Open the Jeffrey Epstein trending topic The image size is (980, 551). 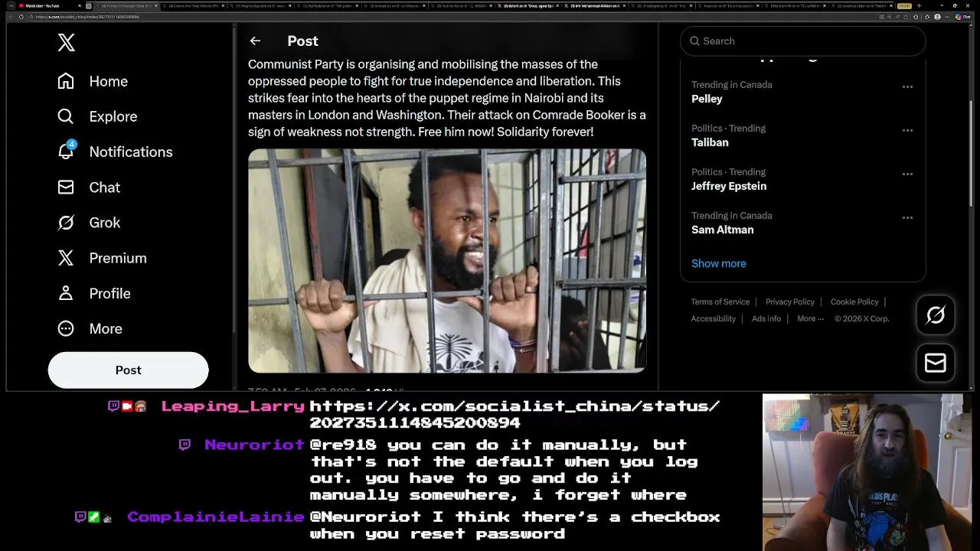click(729, 186)
